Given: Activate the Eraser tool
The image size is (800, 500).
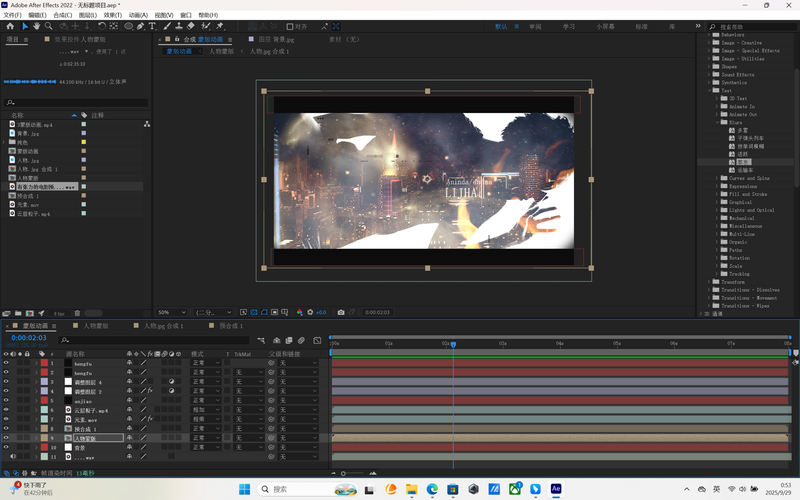Looking at the screenshot, I should pos(191,26).
